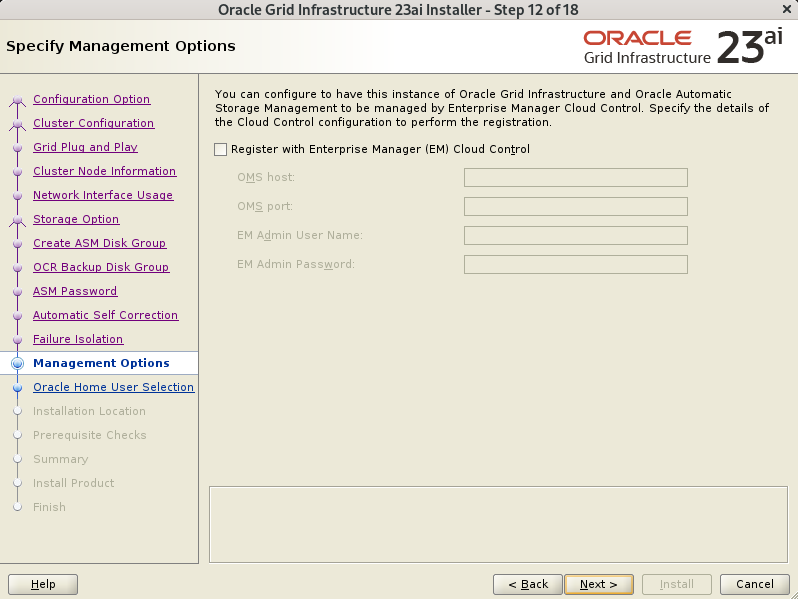Click the Storage Option step marker icon
This screenshot has height=599, width=798.
(x=17, y=220)
